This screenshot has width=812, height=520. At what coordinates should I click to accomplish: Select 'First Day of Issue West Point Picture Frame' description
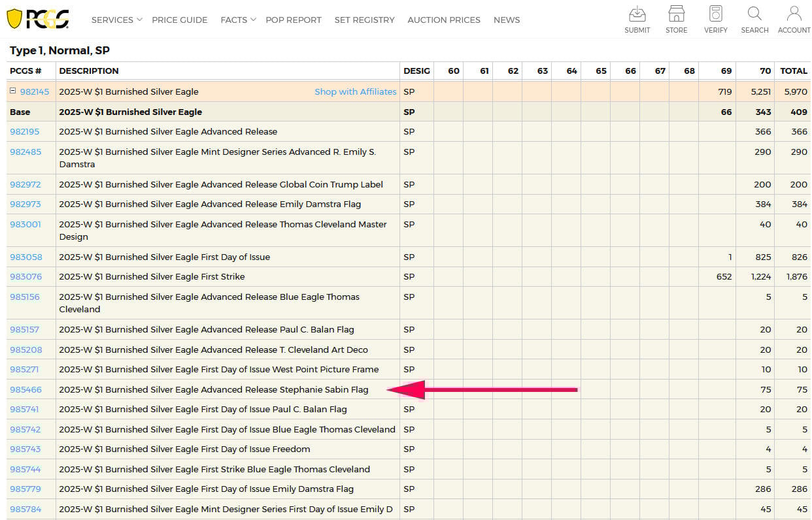pyautogui.click(x=290, y=369)
